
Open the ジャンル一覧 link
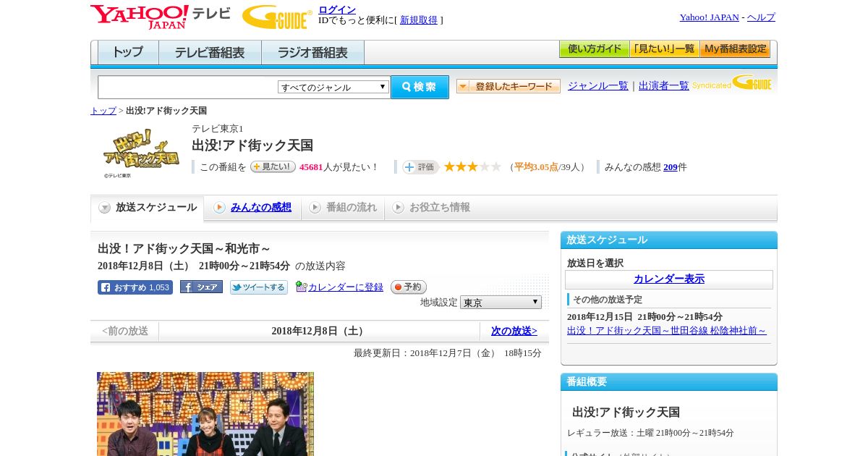click(598, 86)
